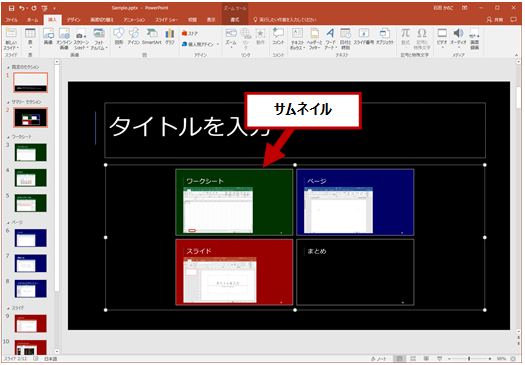
Task: Click the Undo arrow icon
Action: pyautogui.click(x=22, y=8)
